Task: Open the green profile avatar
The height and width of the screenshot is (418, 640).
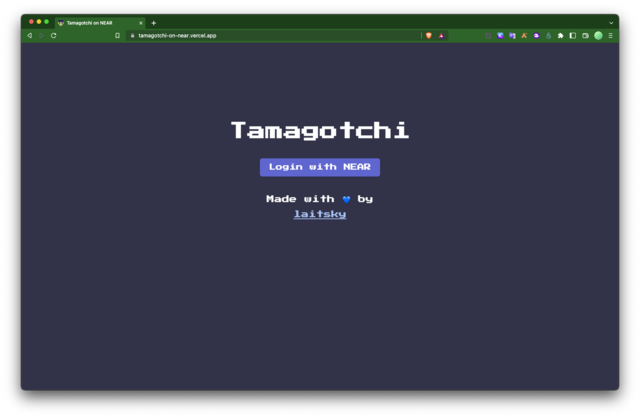Action: pyautogui.click(x=598, y=36)
